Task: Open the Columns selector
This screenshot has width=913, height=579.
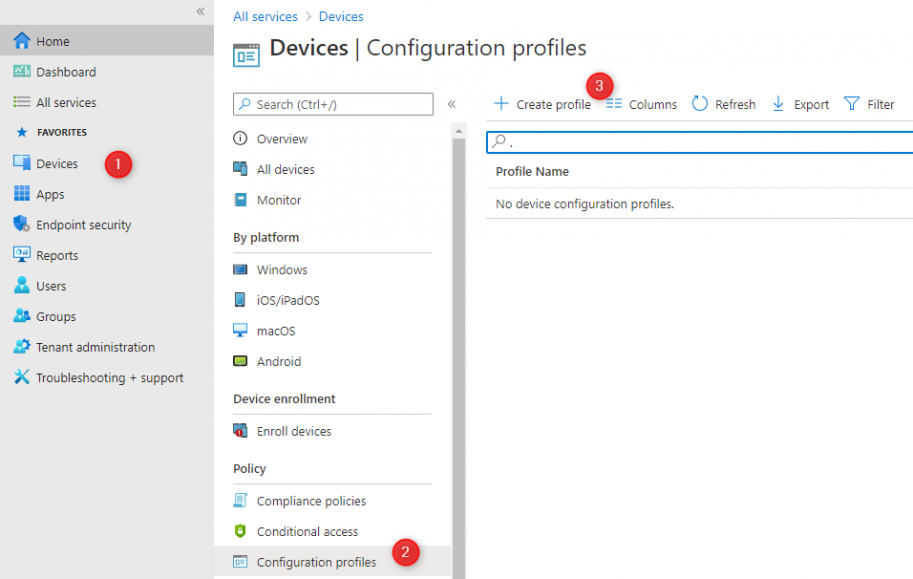Action: [641, 103]
